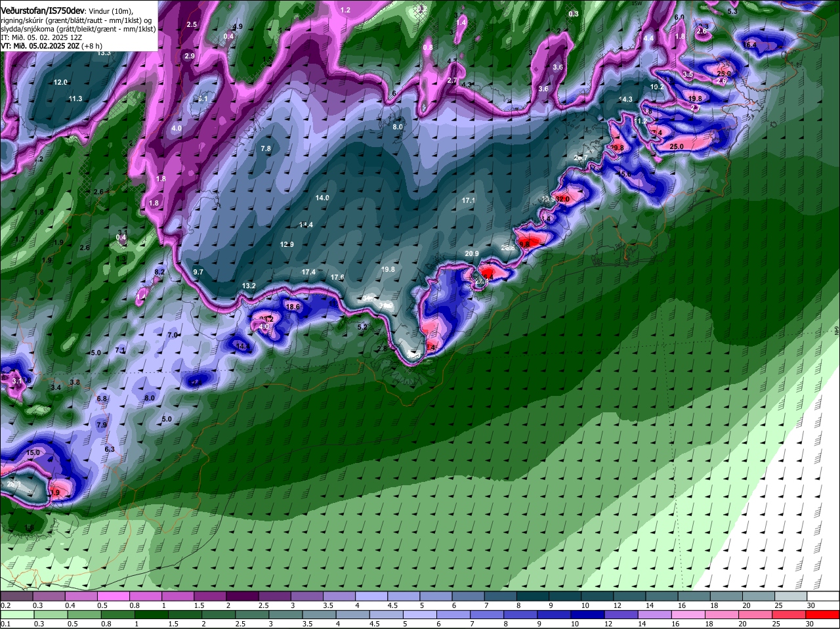Click the 0.4 swatch in the snow legend

point(81,596)
